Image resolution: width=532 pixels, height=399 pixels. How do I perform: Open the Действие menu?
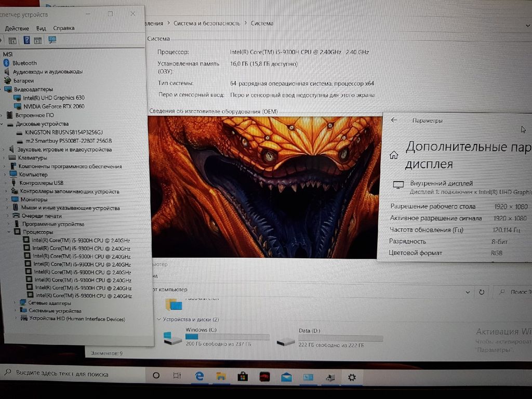tap(17, 29)
